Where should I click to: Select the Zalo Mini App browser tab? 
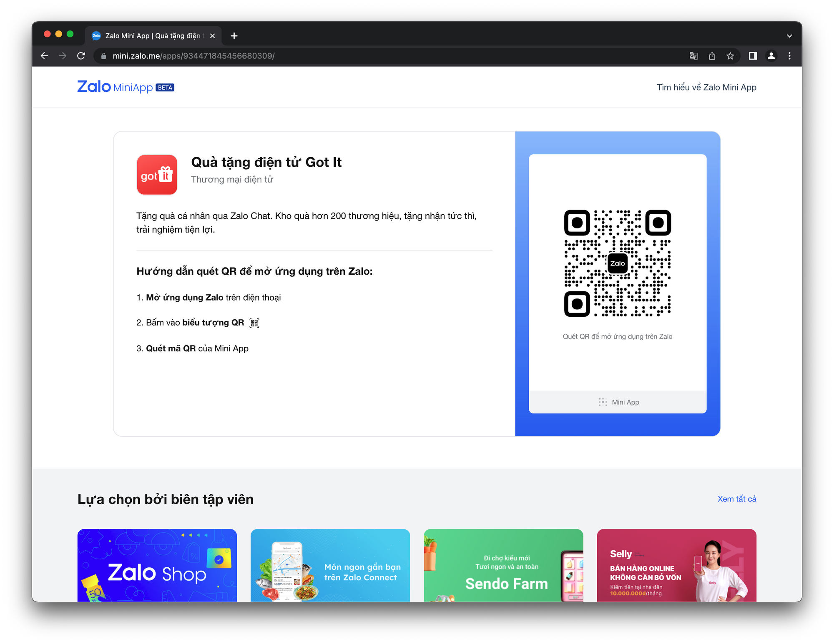[x=153, y=36]
